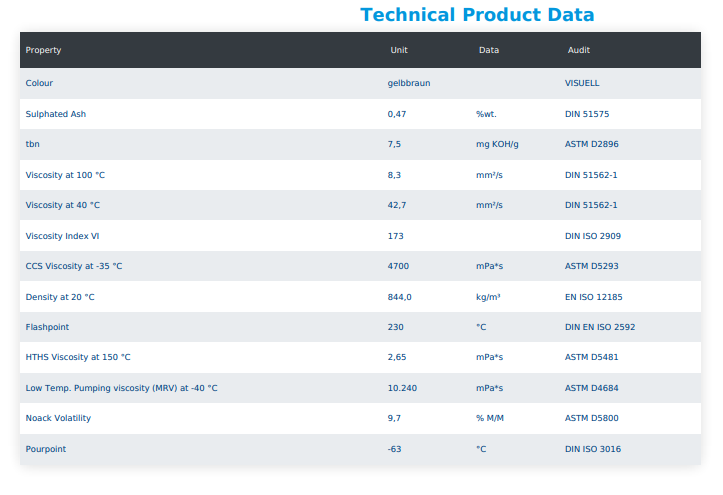Select the value '4700'
Viewport: 723px width, 495px height.
coord(398,266)
